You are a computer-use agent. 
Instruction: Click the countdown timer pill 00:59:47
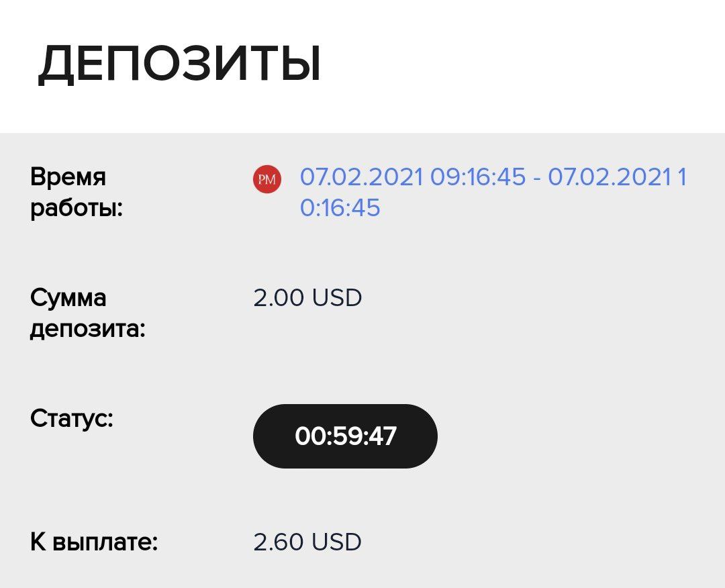coord(345,436)
